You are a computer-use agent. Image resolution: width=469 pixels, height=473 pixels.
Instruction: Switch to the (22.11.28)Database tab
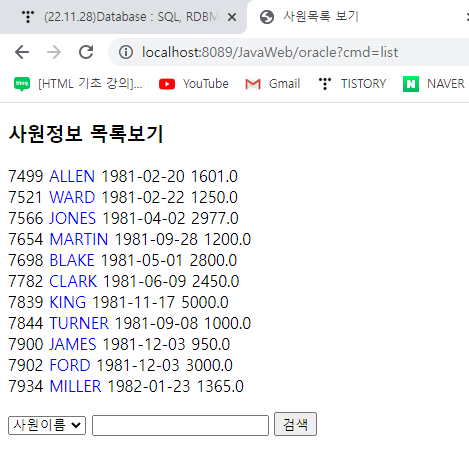tap(123, 17)
